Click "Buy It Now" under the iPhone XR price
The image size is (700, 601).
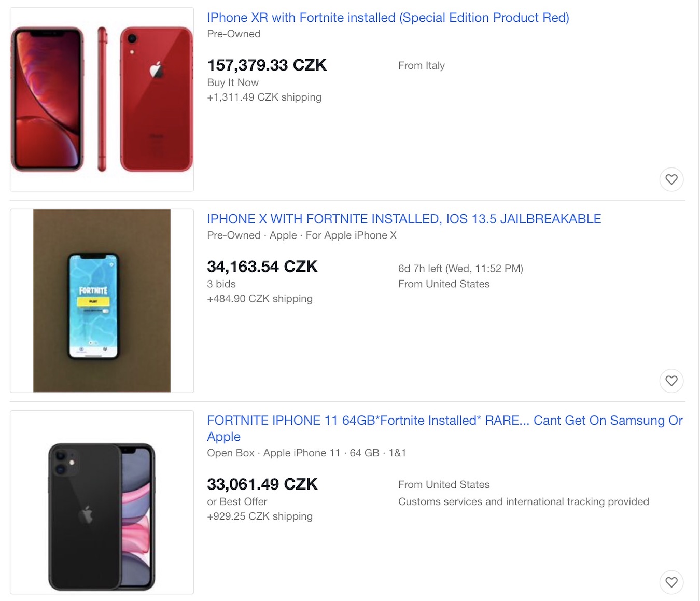[233, 82]
